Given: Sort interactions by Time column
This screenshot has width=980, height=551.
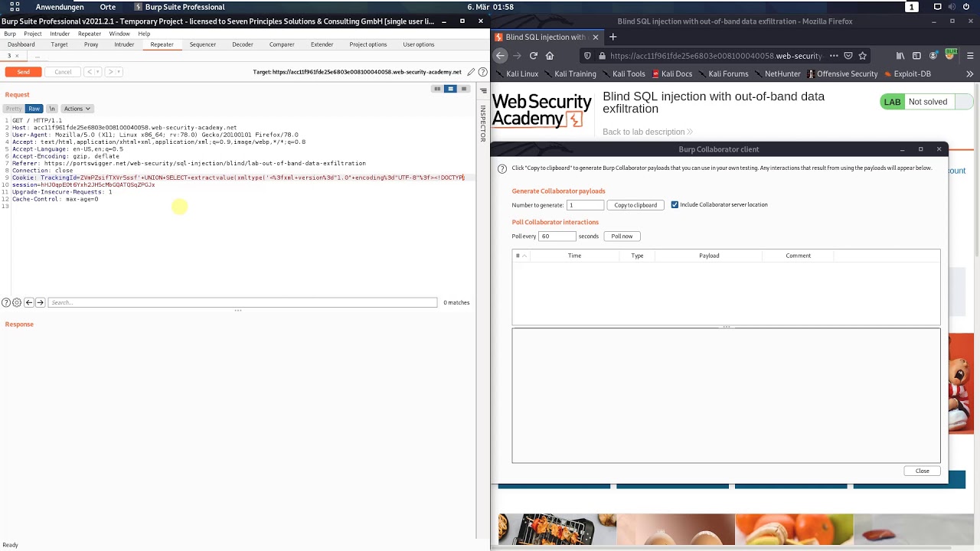Looking at the screenshot, I should tap(574, 256).
